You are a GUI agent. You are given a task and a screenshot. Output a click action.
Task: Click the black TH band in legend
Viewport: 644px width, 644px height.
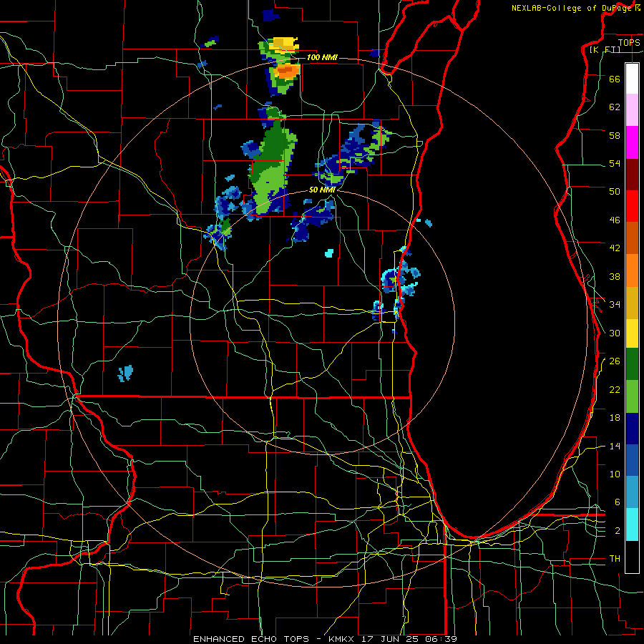(632, 557)
